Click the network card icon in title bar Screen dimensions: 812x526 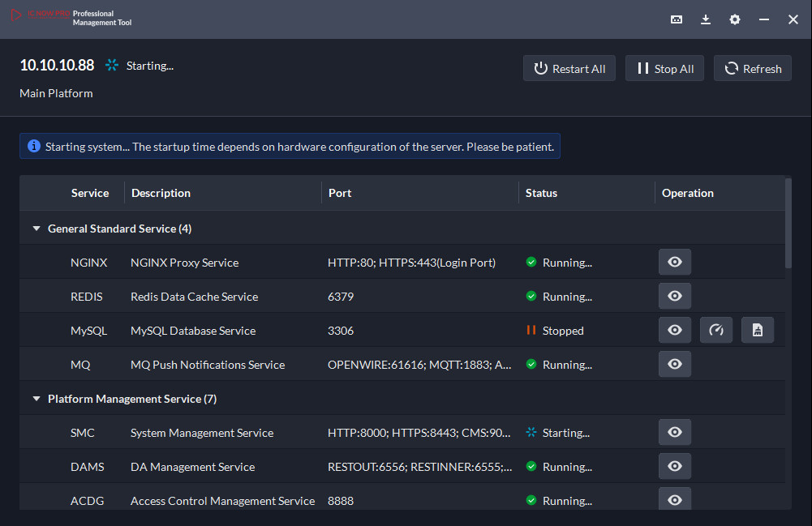coord(677,19)
